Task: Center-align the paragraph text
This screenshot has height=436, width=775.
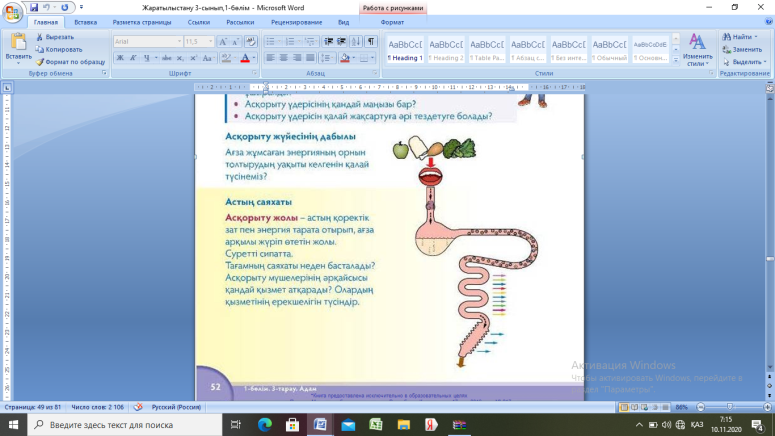Action: point(284,58)
